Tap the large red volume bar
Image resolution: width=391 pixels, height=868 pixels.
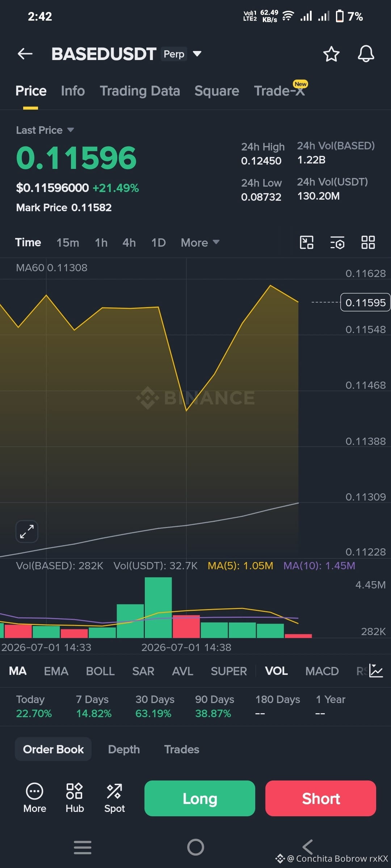186,626
